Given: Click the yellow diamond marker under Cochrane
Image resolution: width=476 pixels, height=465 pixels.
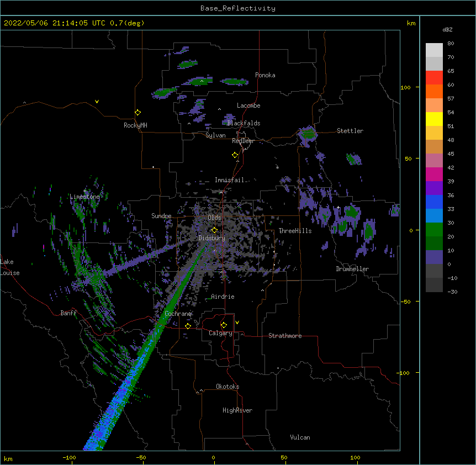Looking at the screenshot, I should 188,326.
